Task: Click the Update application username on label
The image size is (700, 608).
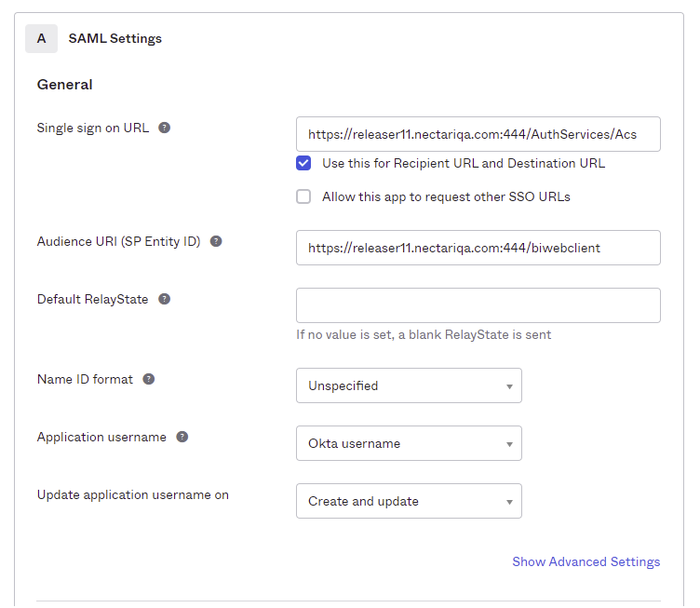Action: [132, 494]
